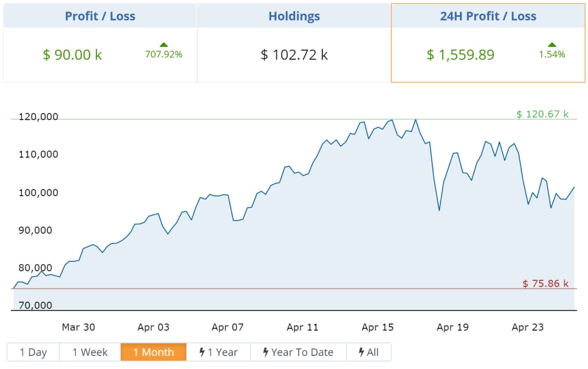Open the Profit / Loss header tab

pyautogui.click(x=100, y=16)
